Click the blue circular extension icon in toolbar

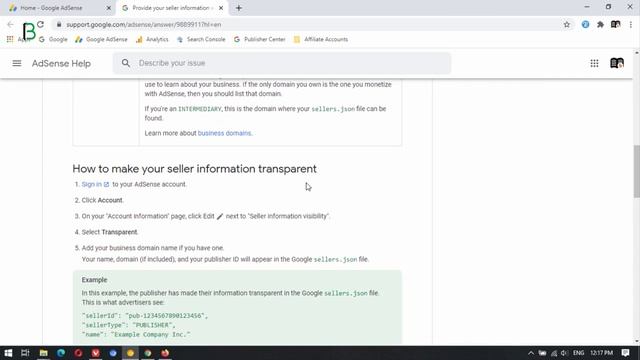click(x=585, y=24)
